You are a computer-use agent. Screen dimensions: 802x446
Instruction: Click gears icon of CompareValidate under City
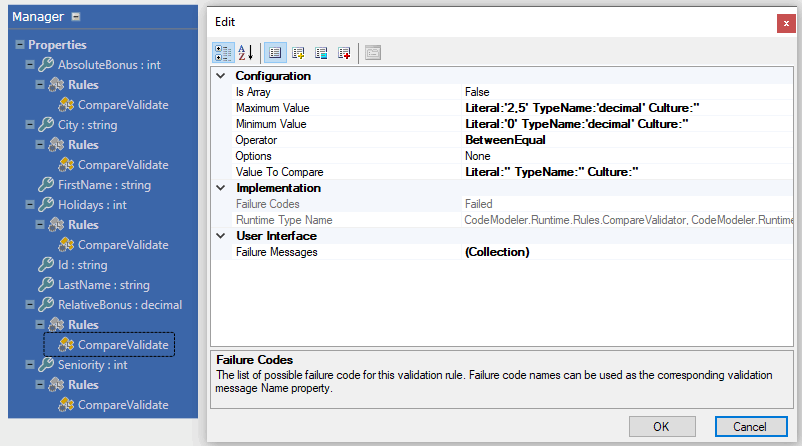(x=66, y=164)
